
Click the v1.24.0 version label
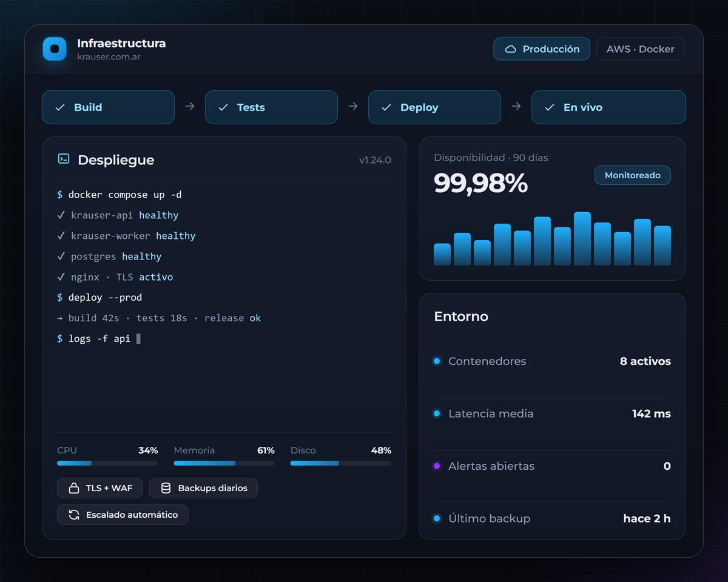[375, 160]
